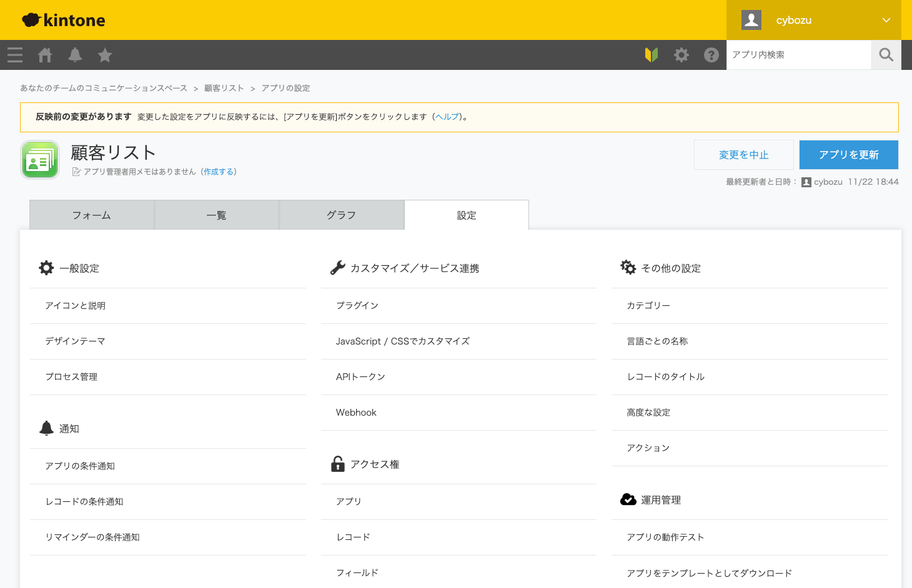Open the bookmarks star icon
Viewport: 912px width, 588px height.
point(105,55)
